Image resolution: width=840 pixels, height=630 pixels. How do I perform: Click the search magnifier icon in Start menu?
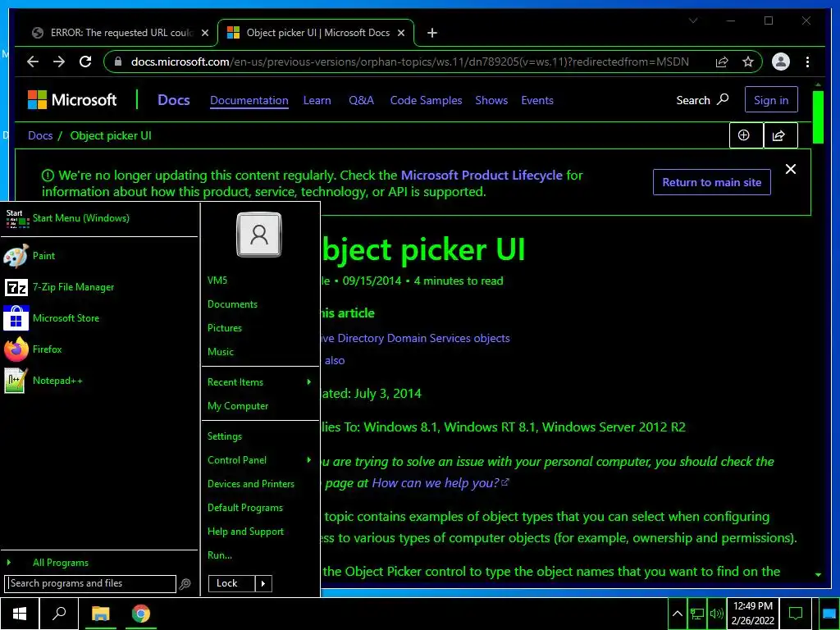pyautogui.click(x=185, y=584)
